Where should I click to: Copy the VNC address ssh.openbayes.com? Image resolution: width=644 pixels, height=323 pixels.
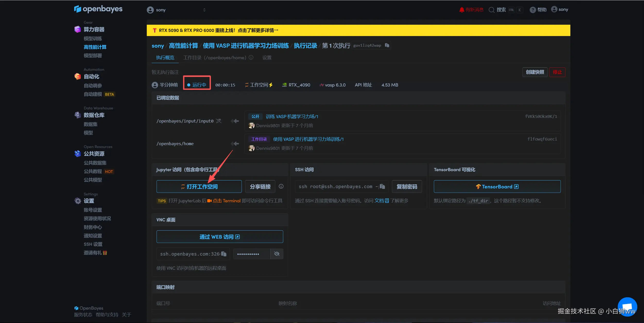pos(224,254)
